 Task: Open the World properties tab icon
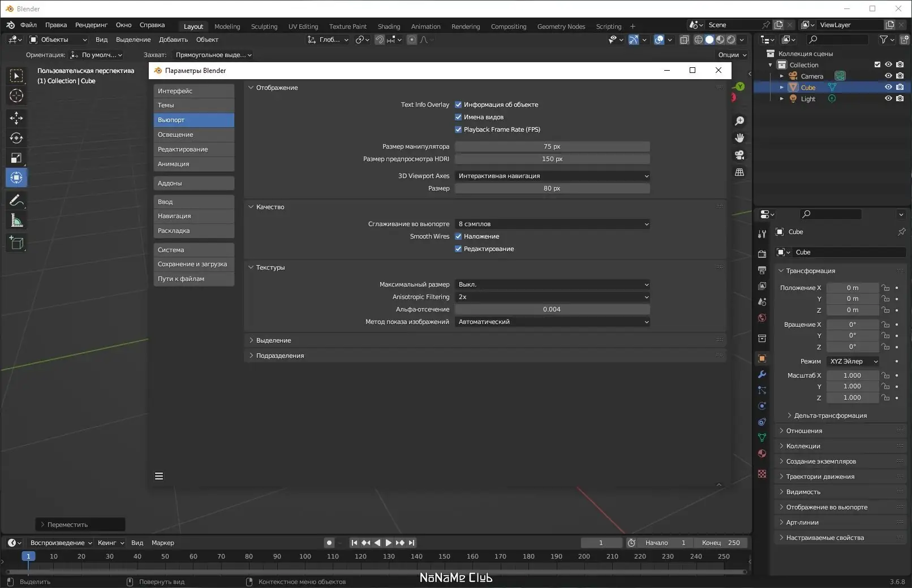(762, 318)
